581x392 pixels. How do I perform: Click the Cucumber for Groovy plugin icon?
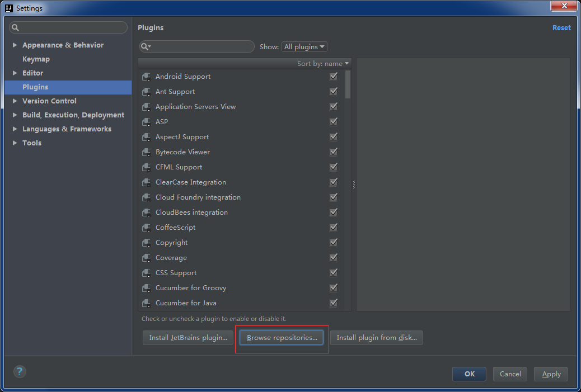click(x=146, y=288)
